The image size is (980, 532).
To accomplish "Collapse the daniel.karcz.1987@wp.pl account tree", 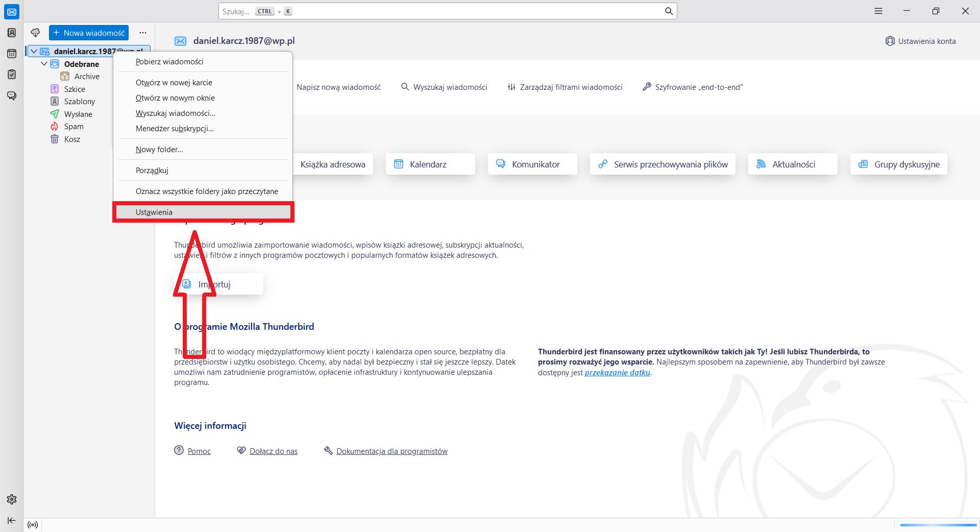I will 34,51.
